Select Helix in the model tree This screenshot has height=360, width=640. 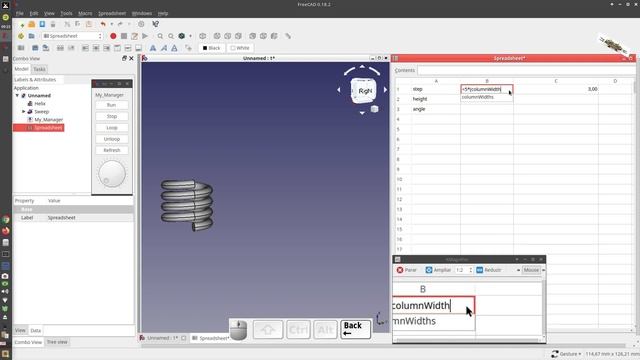(40, 104)
